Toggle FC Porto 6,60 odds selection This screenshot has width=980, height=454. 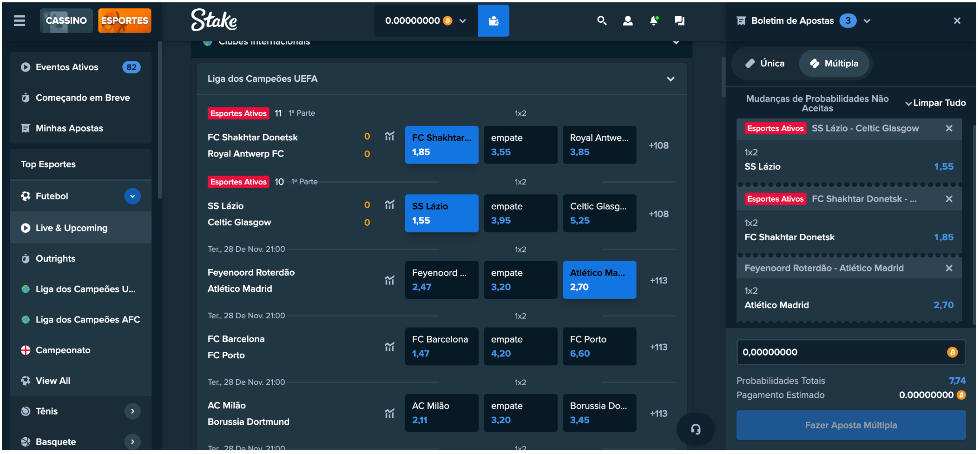[599, 346]
